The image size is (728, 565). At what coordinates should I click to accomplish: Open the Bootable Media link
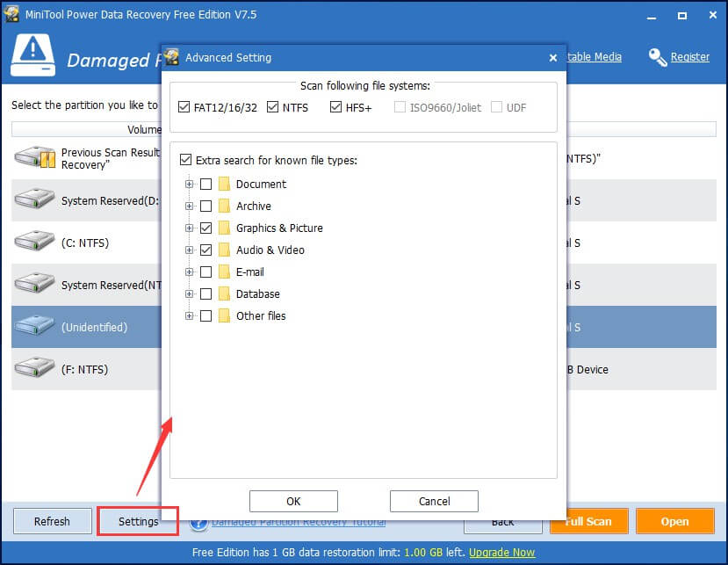pyautogui.click(x=595, y=57)
